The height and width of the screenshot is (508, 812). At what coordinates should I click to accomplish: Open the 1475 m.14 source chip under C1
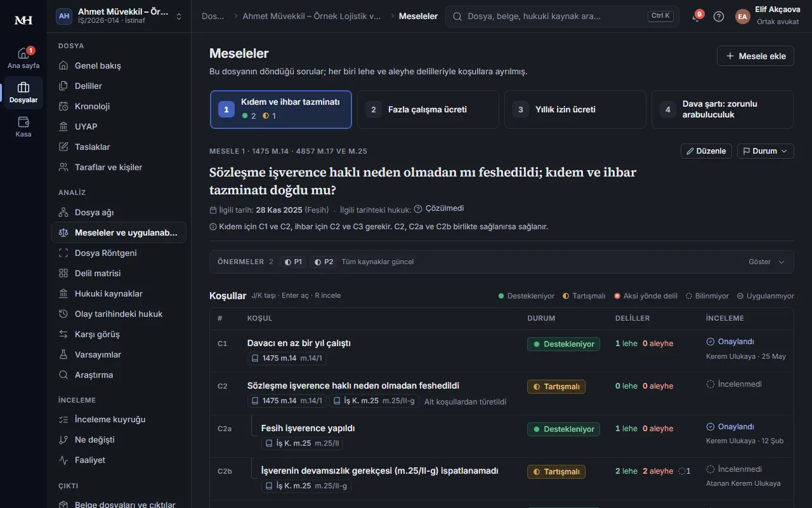coord(287,358)
